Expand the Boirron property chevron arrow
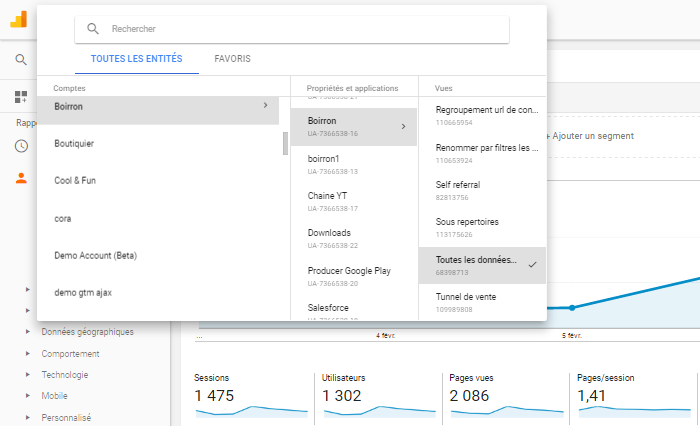700x426 pixels. click(x=403, y=127)
